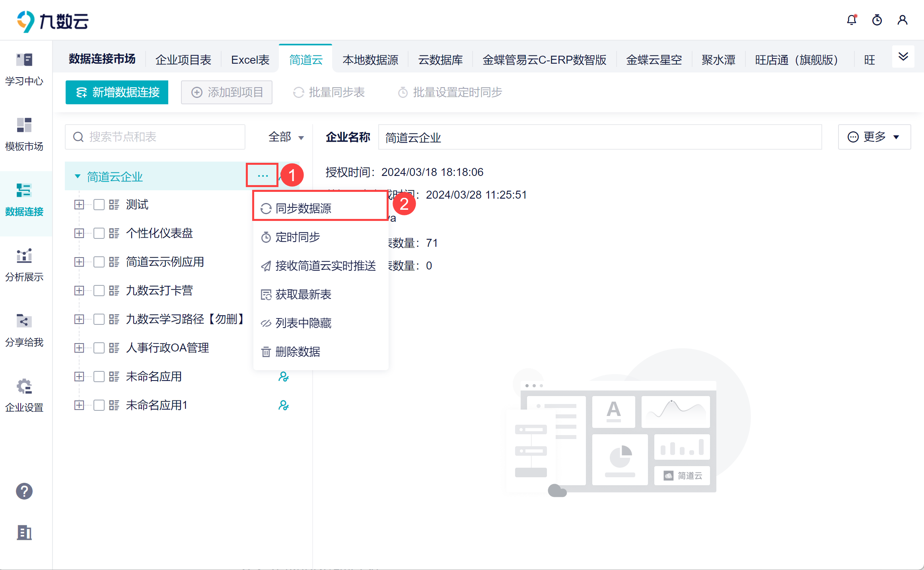This screenshot has width=924, height=570.
Task: Tick the 九数云打卡营 checkbox
Action: pos(99,291)
